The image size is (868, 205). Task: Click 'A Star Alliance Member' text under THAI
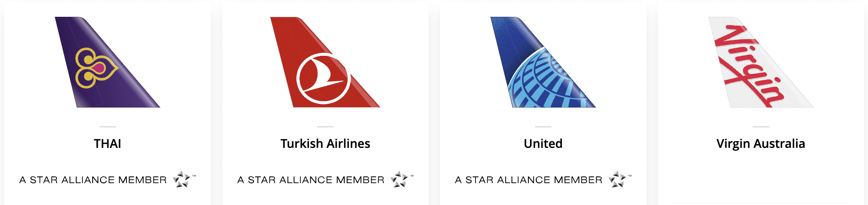tap(93, 180)
